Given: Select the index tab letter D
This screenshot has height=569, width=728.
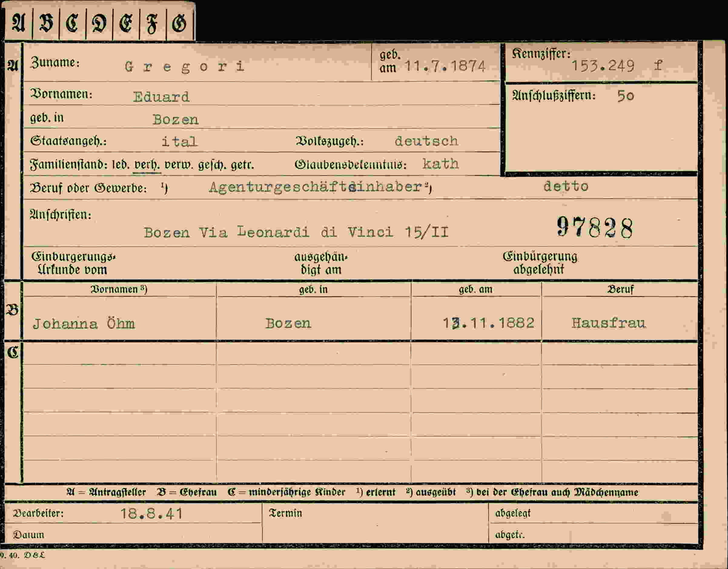Looking at the screenshot, I should click(99, 23).
